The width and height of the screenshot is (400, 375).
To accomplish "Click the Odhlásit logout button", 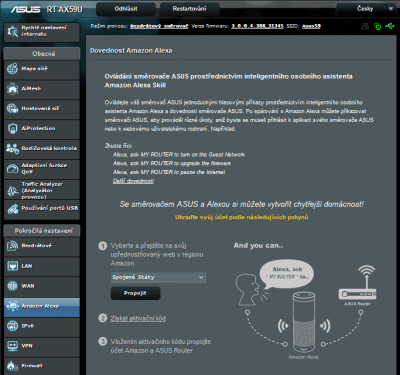I will (x=126, y=9).
